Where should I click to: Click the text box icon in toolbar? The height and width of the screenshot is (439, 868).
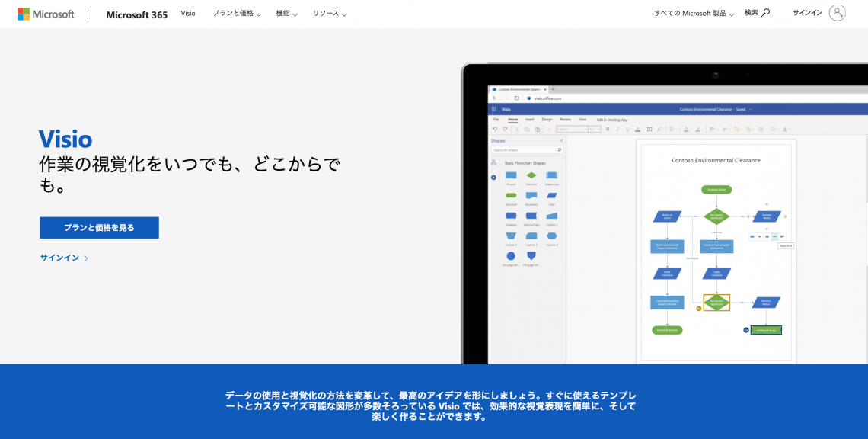[x=649, y=129]
